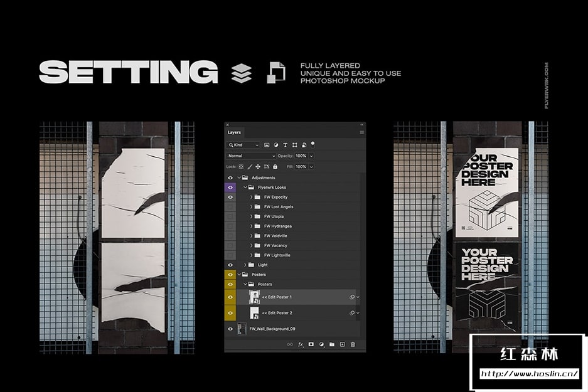
Task: Hide the Flyerwrk Looks group
Action: [x=230, y=188]
